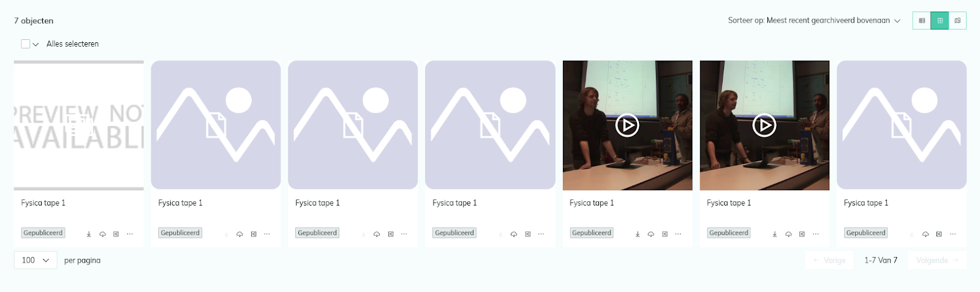Expand arrow beside select-all checkbox
Image resolution: width=980 pixels, height=292 pixels.
[36, 44]
